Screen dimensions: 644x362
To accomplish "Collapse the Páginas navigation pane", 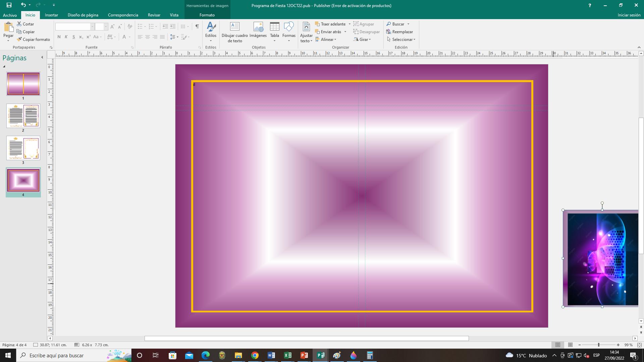I will click(x=42, y=57).
